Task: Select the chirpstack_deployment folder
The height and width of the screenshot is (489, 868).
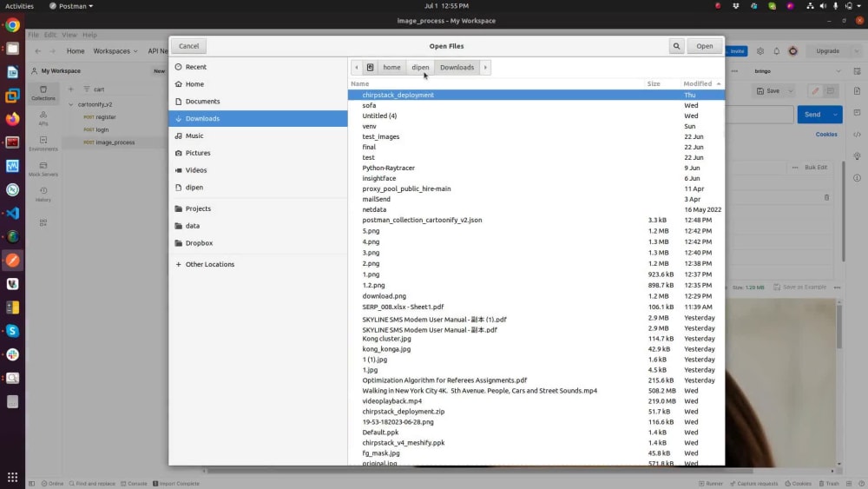Action: tap(536, 95)
